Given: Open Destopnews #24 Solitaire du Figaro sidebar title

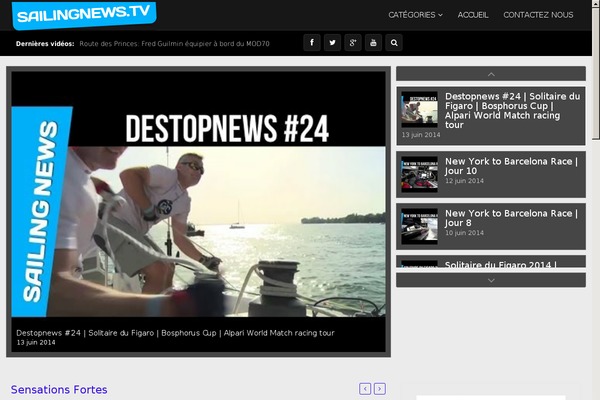Looking at the screenshot, I should 512,111.
